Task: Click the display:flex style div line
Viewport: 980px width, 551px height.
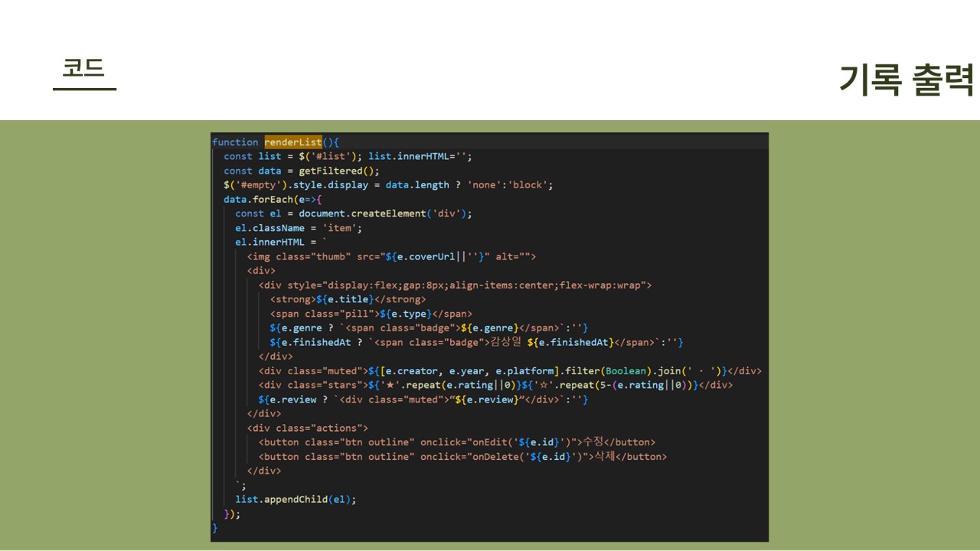Action: click(x=455, y=285)
